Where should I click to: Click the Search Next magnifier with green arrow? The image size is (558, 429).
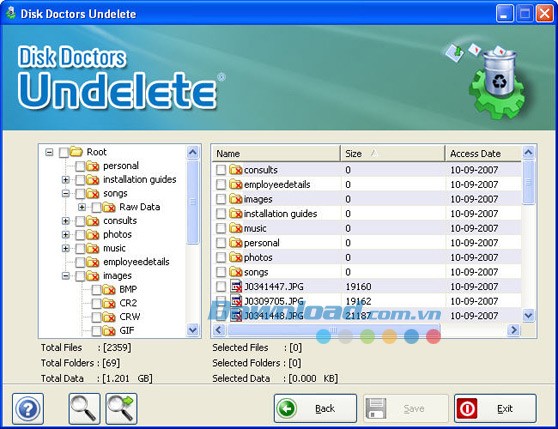point(121,409)
